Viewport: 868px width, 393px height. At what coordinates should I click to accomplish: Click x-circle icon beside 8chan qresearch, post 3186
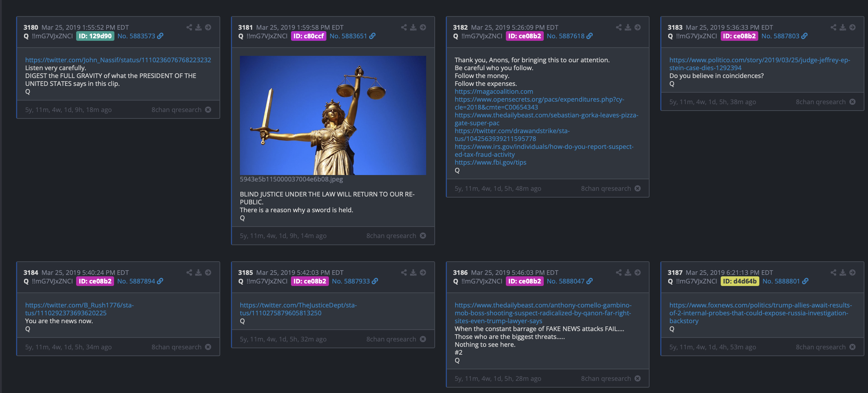(637, 378)
